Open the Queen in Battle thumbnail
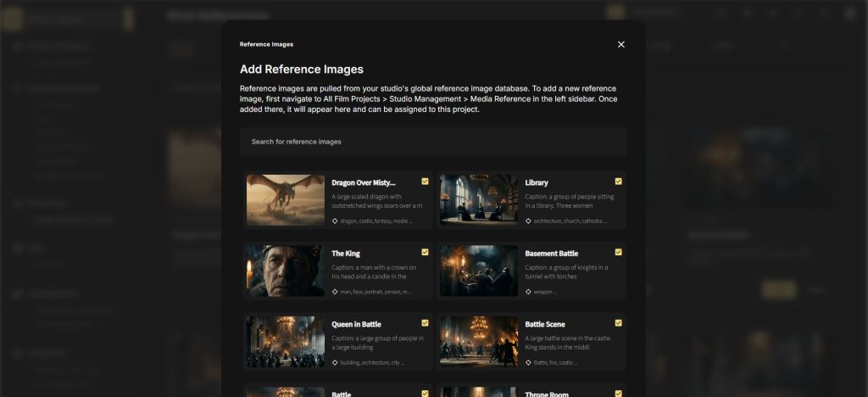 [286, 342]
